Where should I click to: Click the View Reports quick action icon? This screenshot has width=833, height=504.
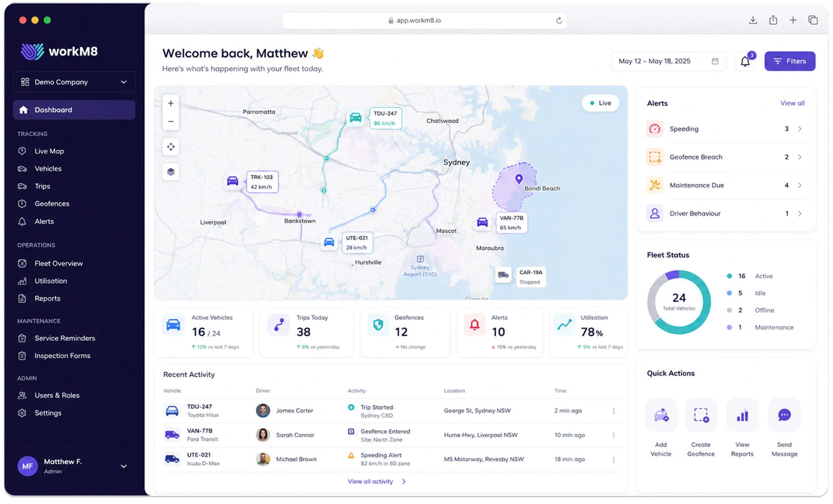(743, 415)
